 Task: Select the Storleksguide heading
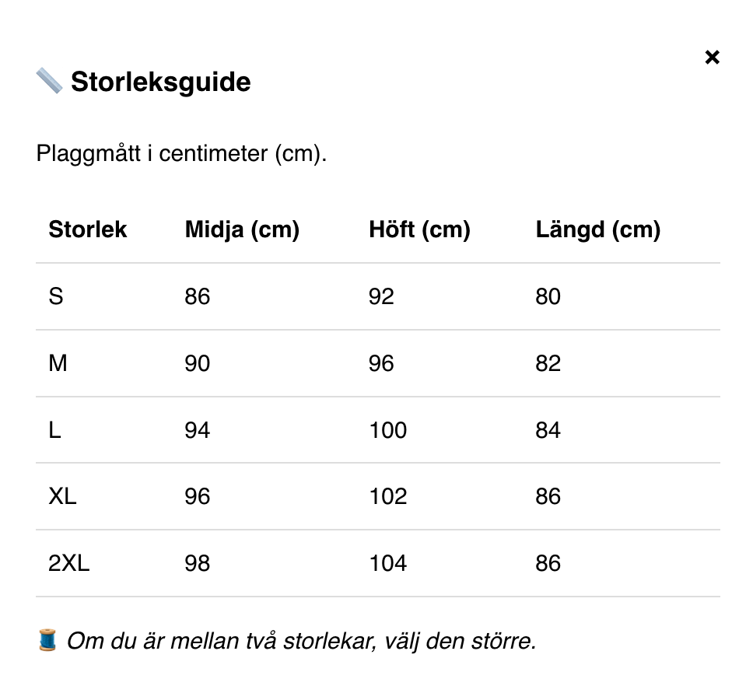(x=161, y=82)
